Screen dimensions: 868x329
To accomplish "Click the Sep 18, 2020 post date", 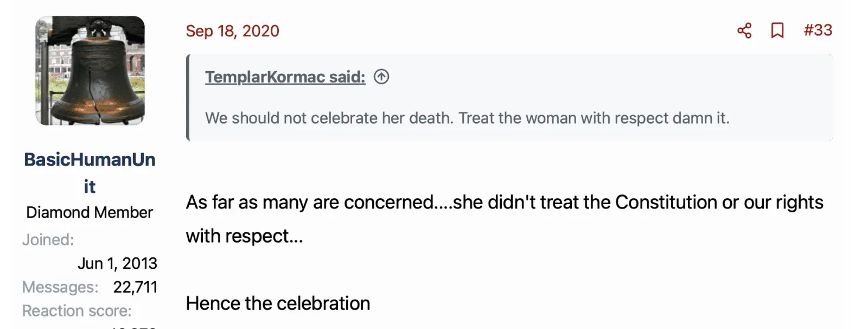I will pyautogui.click(x=232, y=31).
